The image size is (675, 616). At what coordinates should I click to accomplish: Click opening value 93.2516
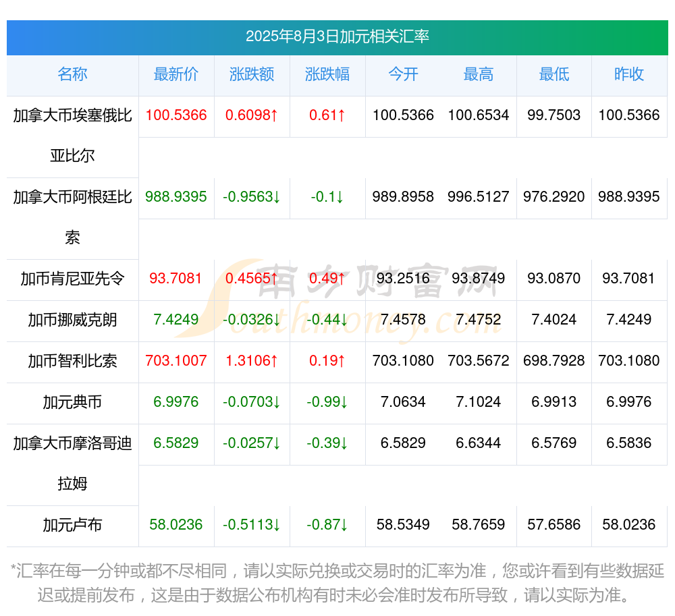click(x=403, y=279)
